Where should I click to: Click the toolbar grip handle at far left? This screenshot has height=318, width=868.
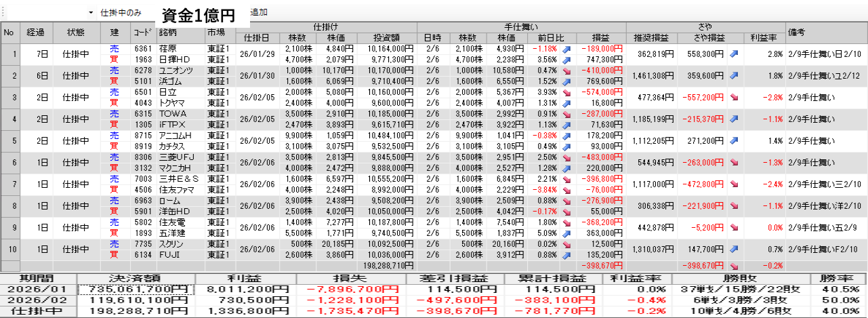(3, 13)
